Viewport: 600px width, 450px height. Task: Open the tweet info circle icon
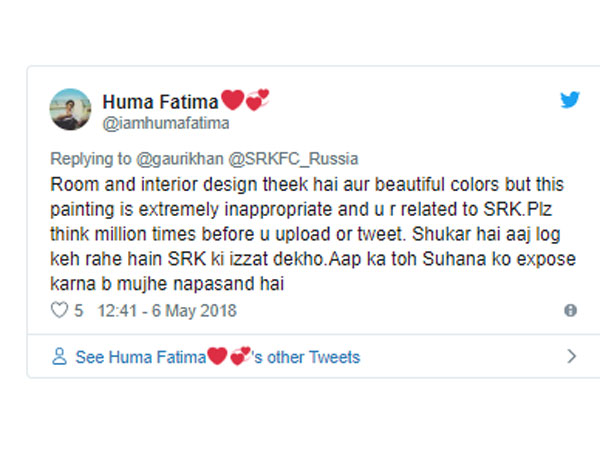570,311
